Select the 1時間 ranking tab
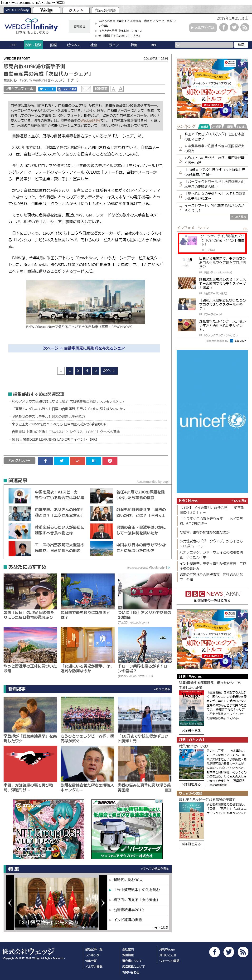This screenshot has height=980, width=252. click(x=204, y=127)
